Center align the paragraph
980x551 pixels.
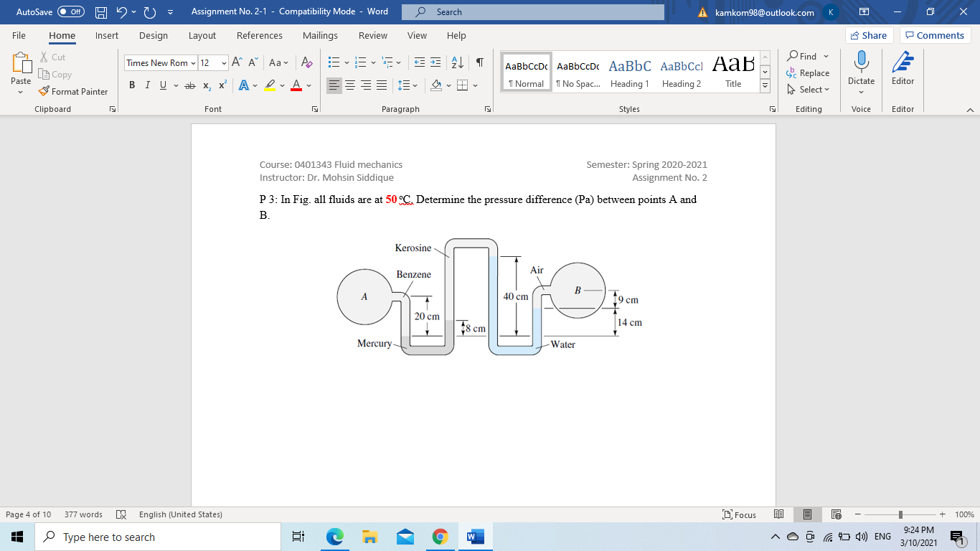(x=350, y=85)
